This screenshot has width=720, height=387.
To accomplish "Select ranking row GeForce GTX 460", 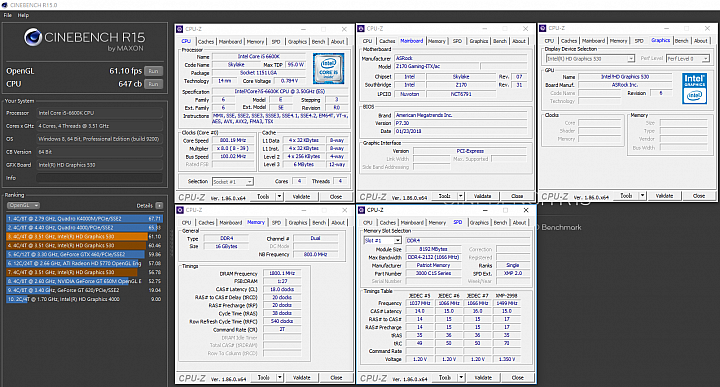I will click(84, 254).
